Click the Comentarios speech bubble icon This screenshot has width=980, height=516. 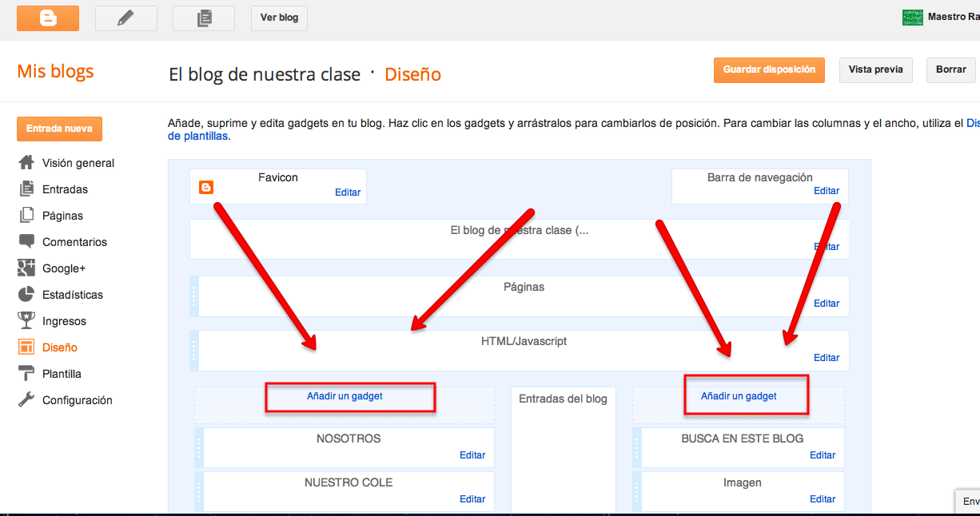click(x=26, y=241)
